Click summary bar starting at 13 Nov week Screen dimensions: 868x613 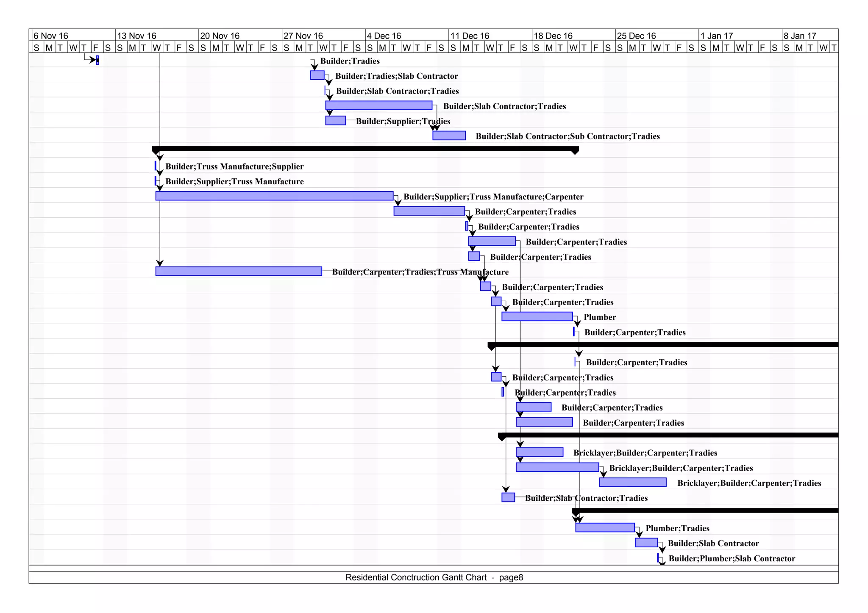pos(365,149)
